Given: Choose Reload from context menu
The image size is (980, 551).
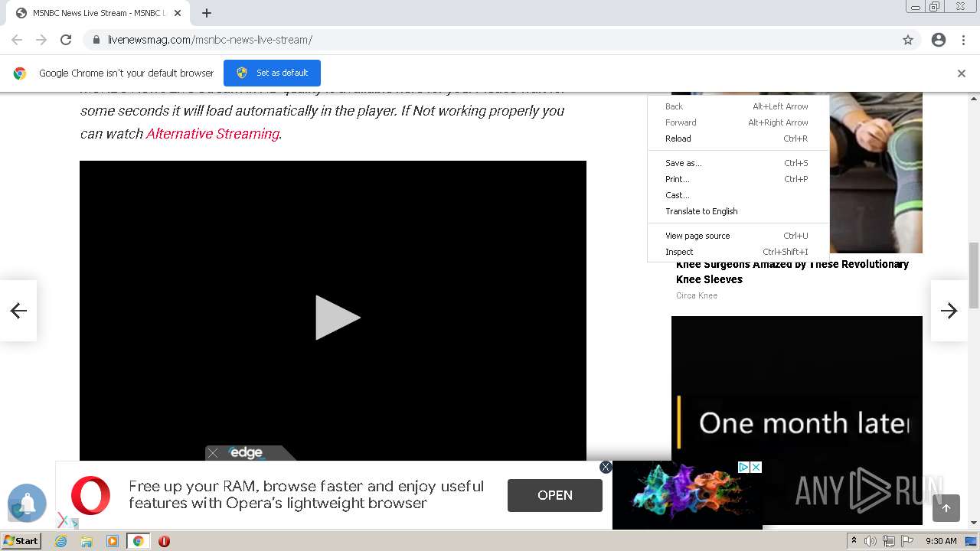Looking at the screenshot, I should (x=737, y=139).
